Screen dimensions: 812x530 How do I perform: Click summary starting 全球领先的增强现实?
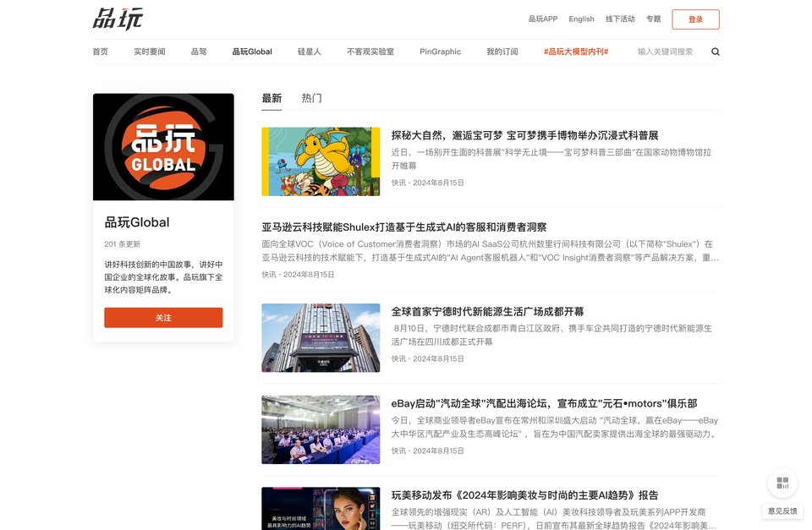555,519
